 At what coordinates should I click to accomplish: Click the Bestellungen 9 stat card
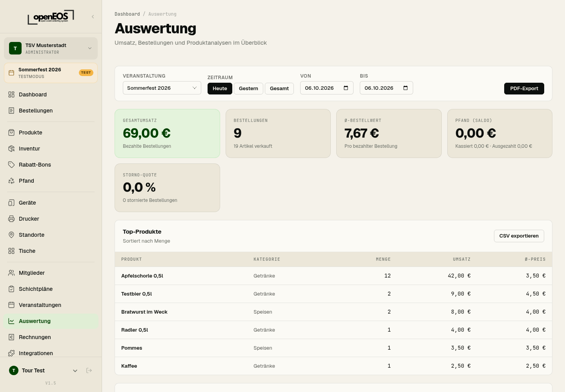[x=278, y=134]
